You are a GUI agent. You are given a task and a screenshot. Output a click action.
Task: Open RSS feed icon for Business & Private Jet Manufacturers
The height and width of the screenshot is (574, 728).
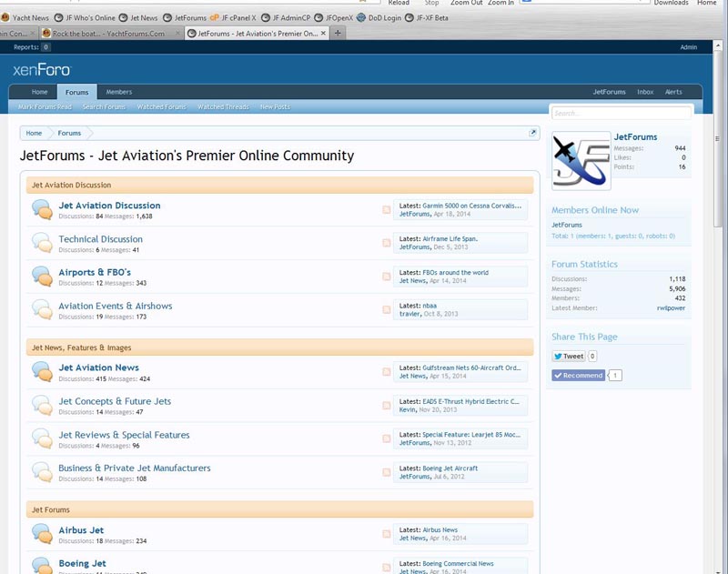point(386,472)
